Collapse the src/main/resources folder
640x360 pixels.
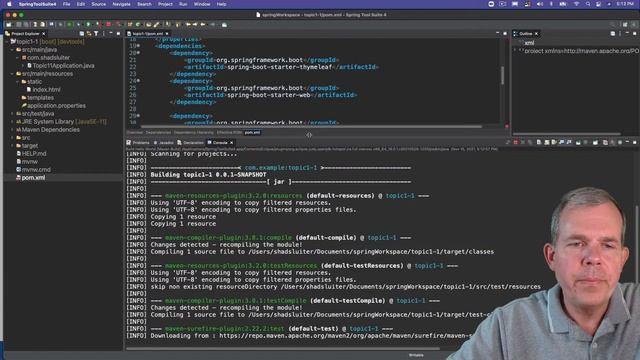12,74
